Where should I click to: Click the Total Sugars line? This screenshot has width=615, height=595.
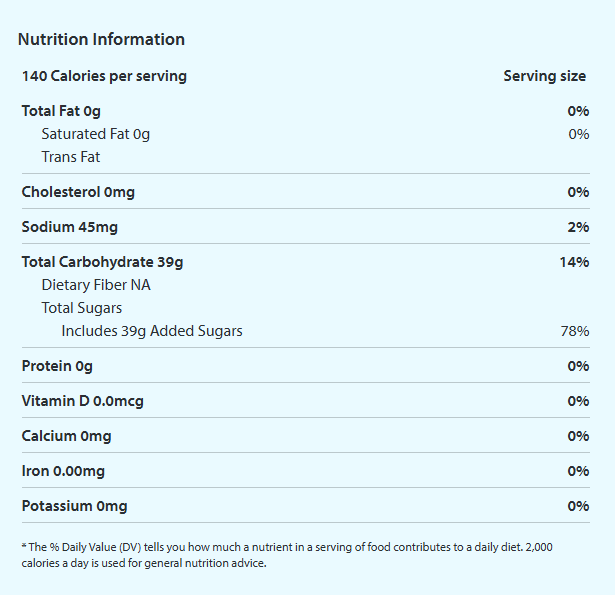(x=82, y=308)
